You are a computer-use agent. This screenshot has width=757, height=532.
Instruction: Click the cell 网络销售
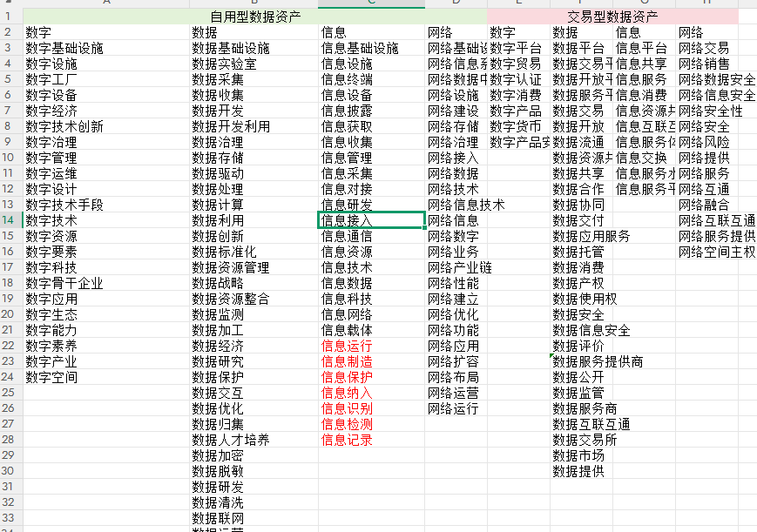click(706, 64)
